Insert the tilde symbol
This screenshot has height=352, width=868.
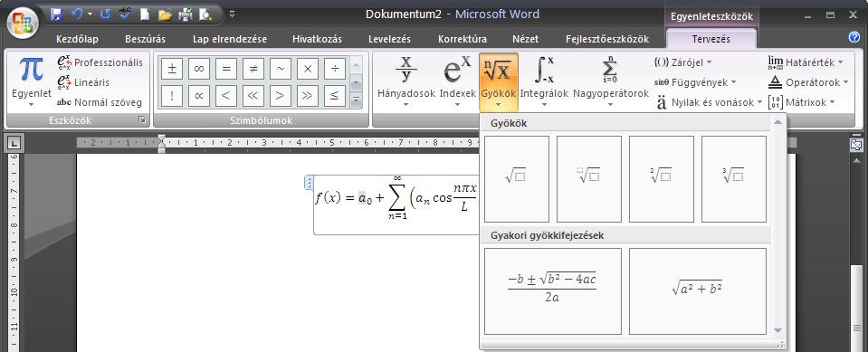pos(281,69)
